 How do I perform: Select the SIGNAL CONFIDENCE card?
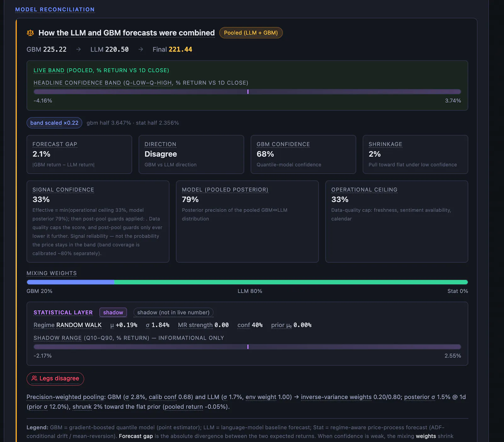tap(98, 222)
